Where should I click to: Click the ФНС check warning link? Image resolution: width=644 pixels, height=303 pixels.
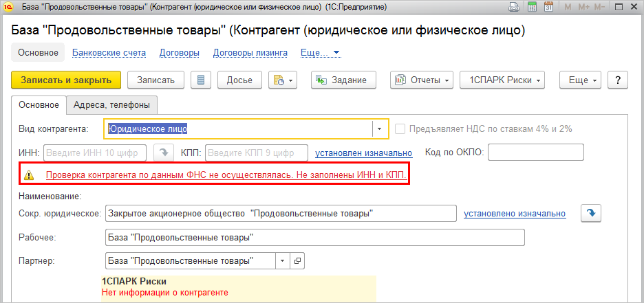pos(226,175)
